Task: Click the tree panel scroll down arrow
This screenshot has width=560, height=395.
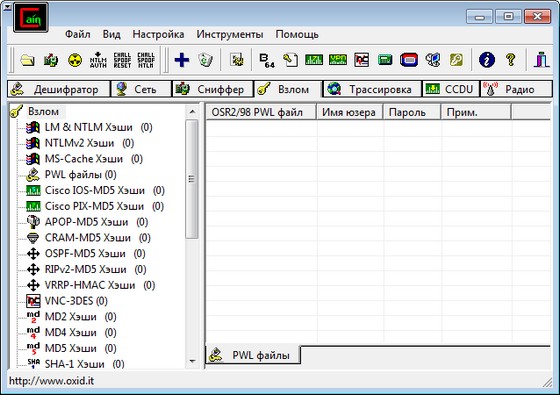Action: (192, 361)
